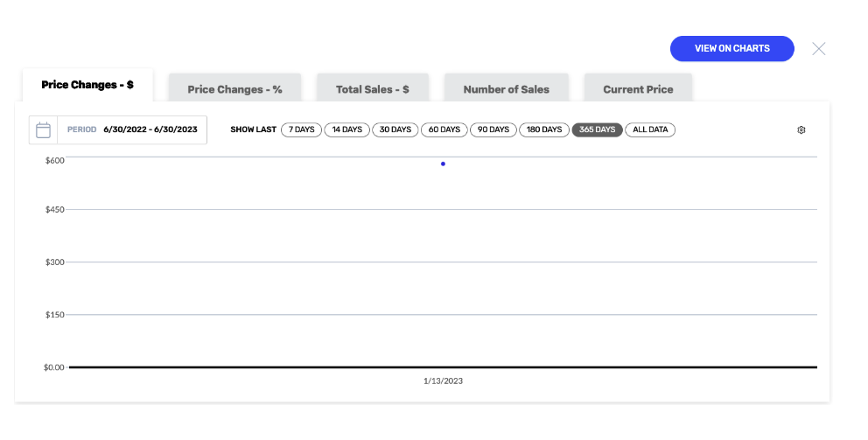Image resolution: width=868 pixels, height=440 pixels.
Task: Show last 60 DAYS of data
Action: [444, 129]
